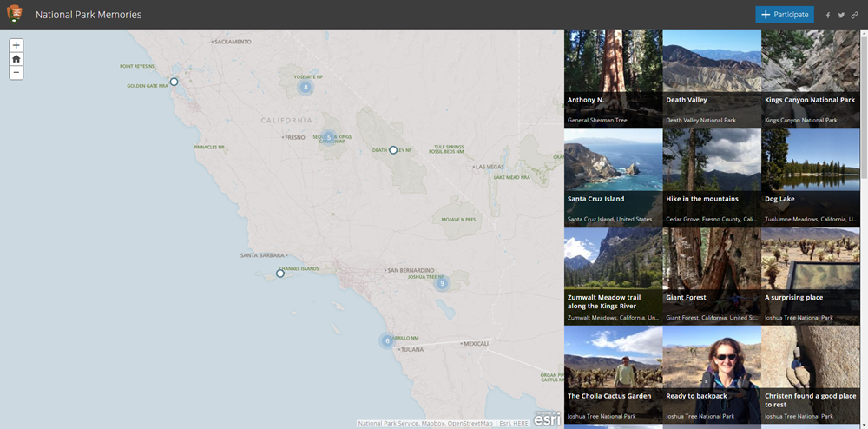Click the Pinnacles NP map label

[x=208, y=148]
